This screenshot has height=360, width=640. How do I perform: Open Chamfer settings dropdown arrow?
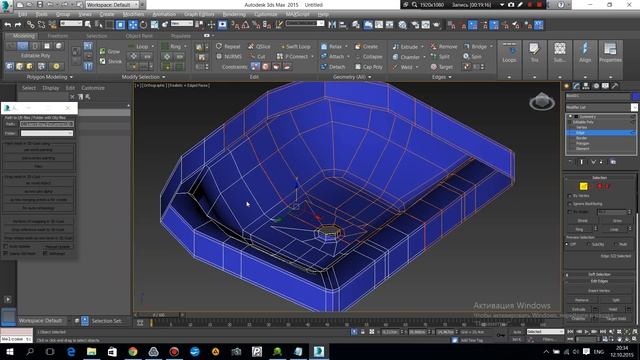click(x=424, y=57)
